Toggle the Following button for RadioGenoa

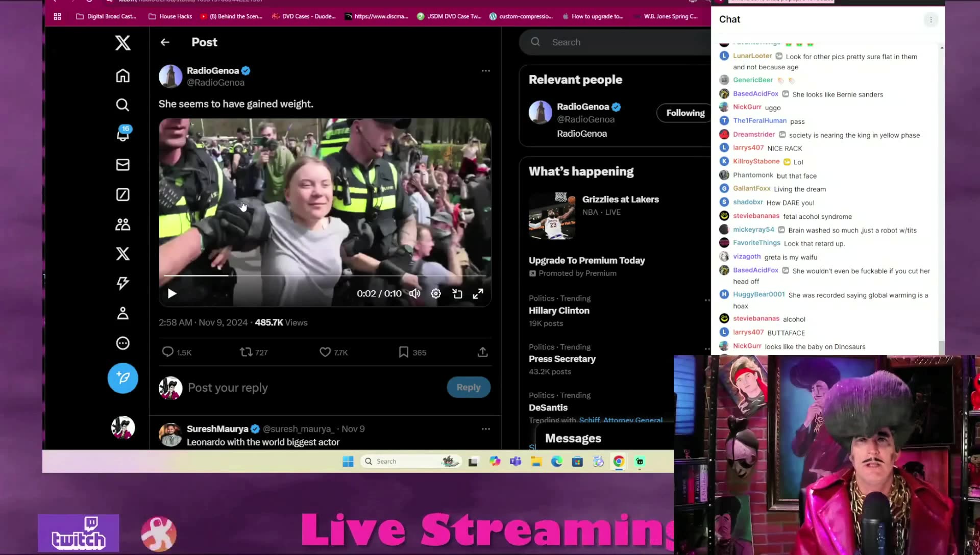tap(684, 113)
